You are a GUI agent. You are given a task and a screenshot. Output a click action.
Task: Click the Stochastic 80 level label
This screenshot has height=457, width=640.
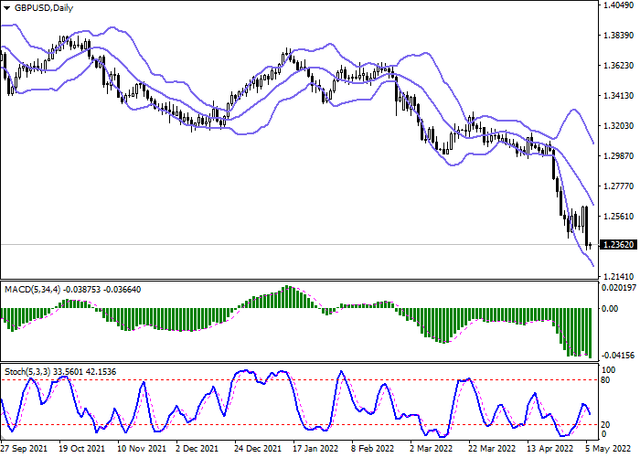(x=606, y=381)
